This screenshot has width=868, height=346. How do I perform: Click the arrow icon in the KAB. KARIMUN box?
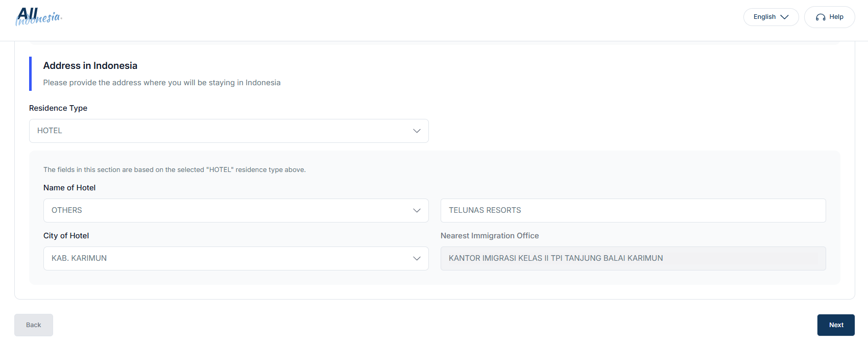[x=417, y=259]
